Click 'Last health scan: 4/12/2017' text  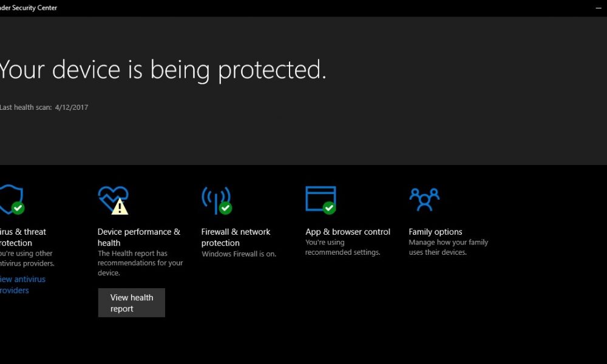tap(44, 107)
